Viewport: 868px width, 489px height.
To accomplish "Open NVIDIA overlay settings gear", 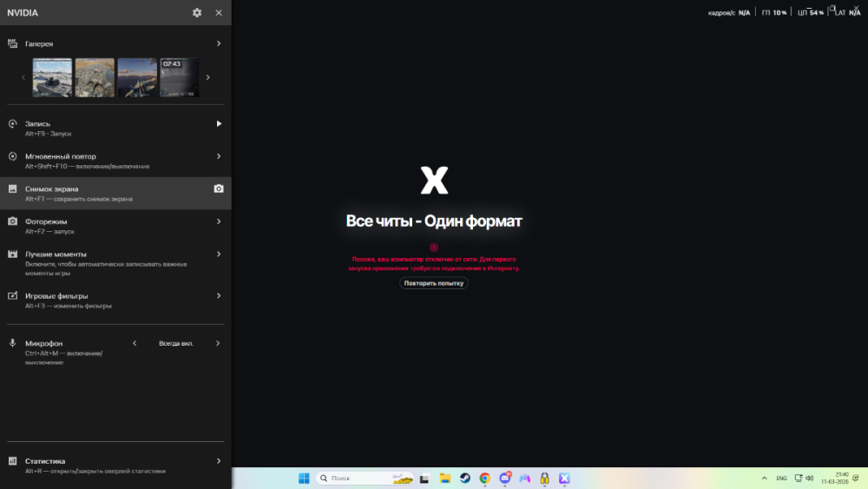I will click(x=197, y=13).
